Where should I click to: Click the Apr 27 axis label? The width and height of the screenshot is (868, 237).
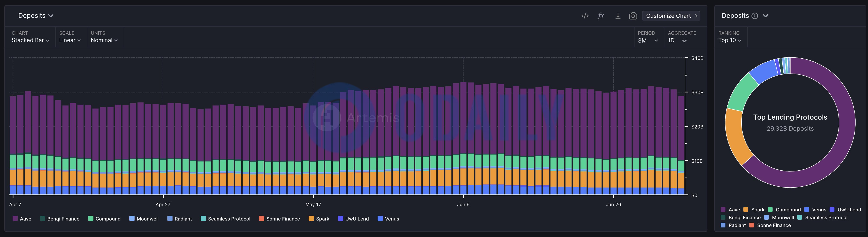[163, 205]
